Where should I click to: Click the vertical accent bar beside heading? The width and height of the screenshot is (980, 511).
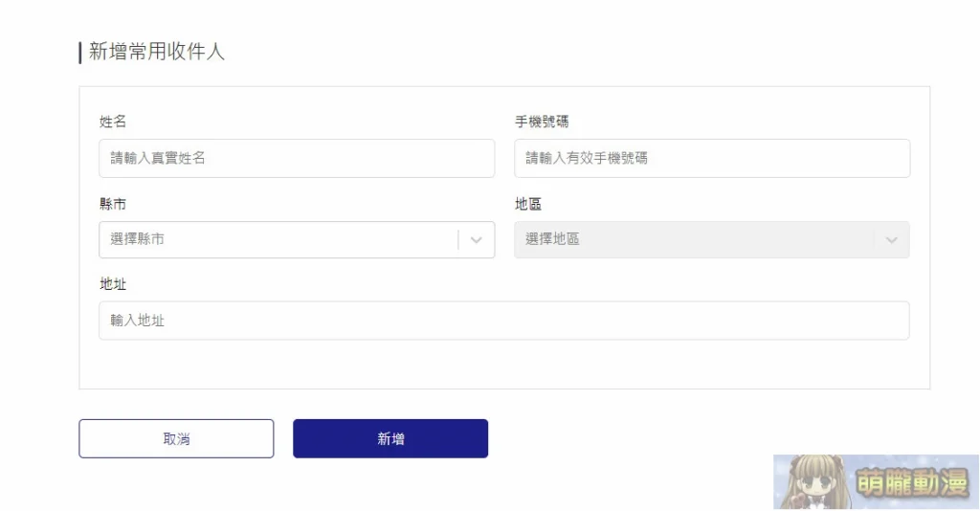tap(80, 53)
